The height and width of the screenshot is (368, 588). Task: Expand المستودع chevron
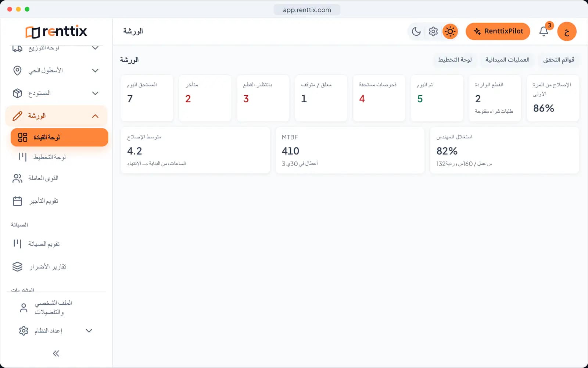point(95,93)
